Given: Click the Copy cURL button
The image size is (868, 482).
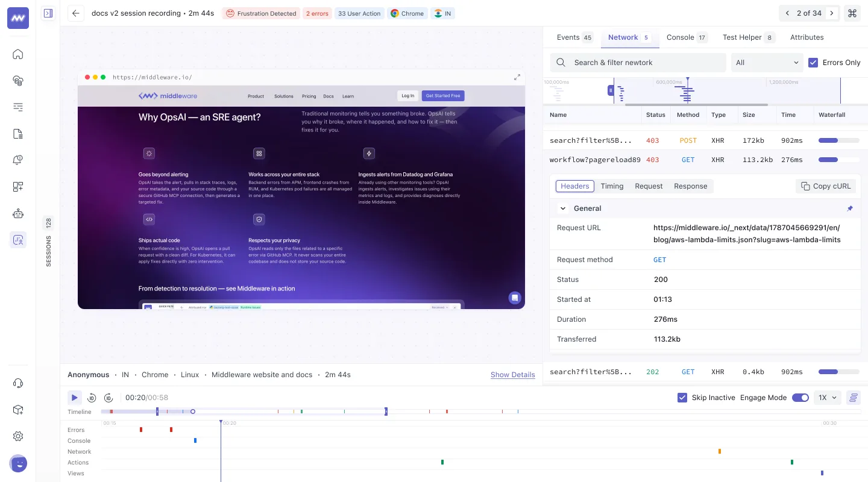Looking at the screenshot, I should click(825, 186).
